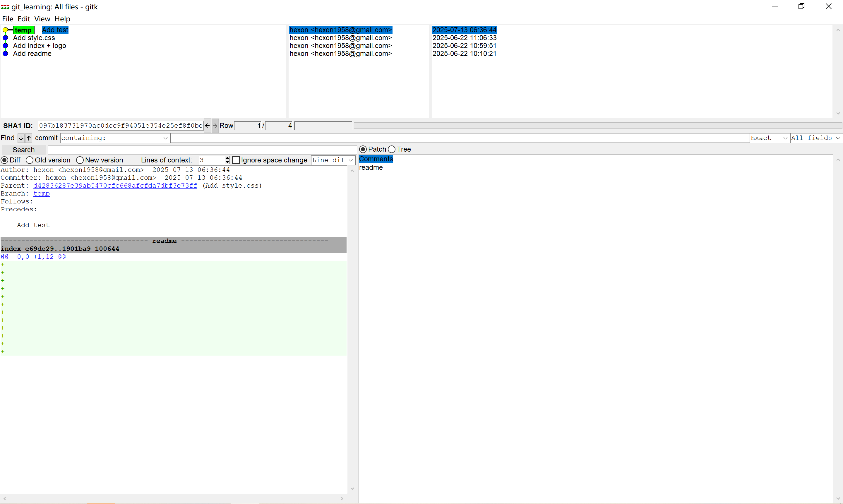This screenshot has width=843, height=504.
Task: Click the back arrow next to SHA1 ID
Action: 207,126
